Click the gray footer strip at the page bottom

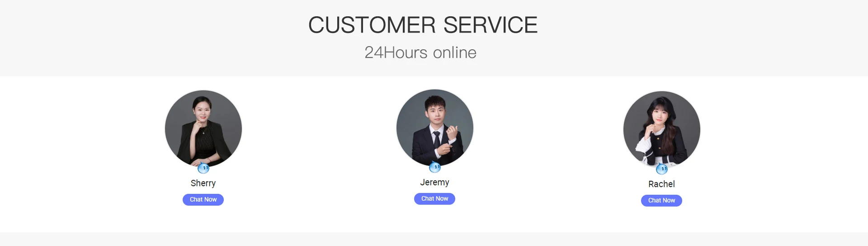[434, 239]
